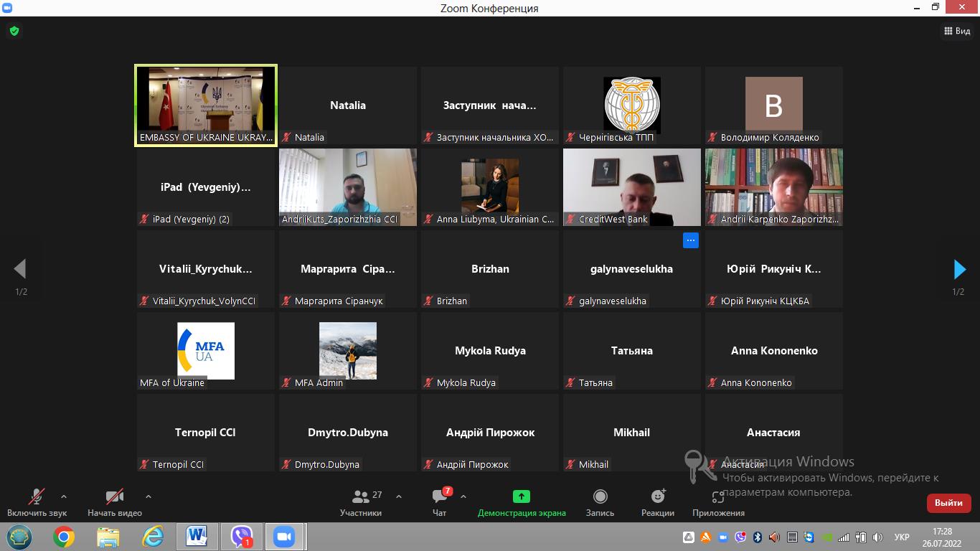Click the green encryption shield icon
Viewport: 980px width, 551px height.
click(14, 31)
